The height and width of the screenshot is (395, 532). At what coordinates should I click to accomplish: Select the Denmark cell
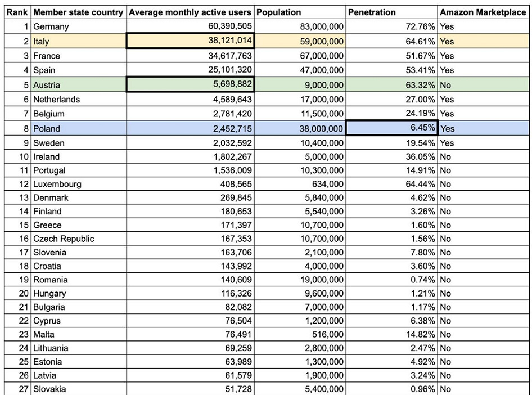coord(79,197)
